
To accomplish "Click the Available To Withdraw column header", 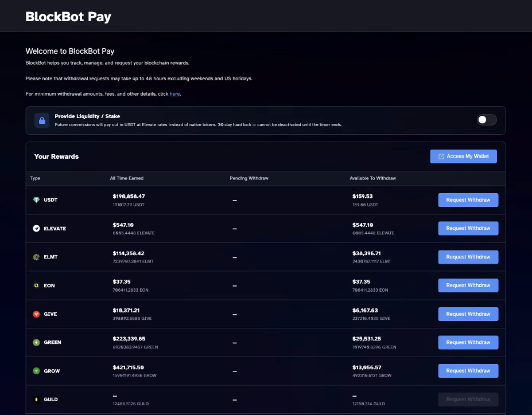I will pyautogui.click(x=372, y=178).
